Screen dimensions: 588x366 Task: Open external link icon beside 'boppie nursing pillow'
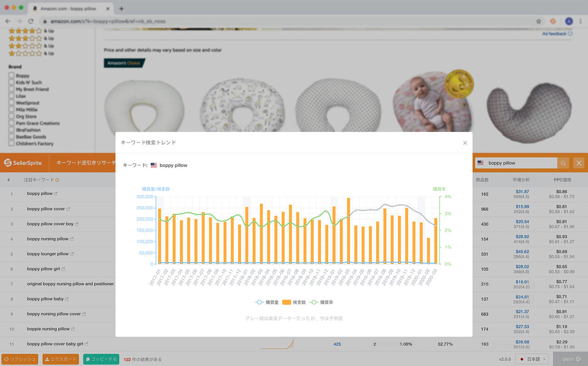[x=73, y=329]
